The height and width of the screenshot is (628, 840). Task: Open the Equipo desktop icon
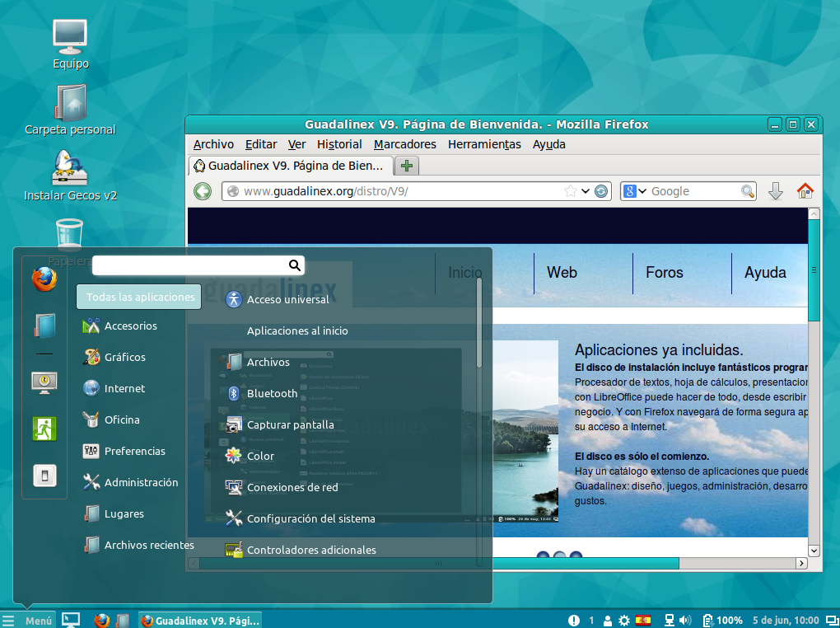pos(70,44)
